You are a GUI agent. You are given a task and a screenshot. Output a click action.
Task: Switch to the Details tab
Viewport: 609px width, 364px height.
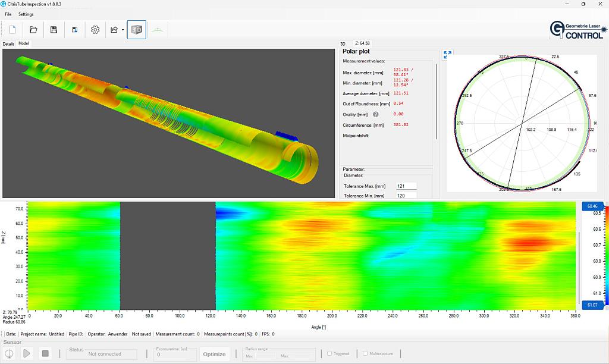click(8, 43)
